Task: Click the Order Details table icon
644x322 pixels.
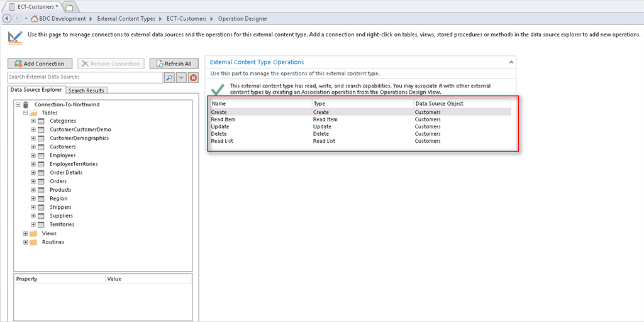Action: pyautogui.click(x=41, y=173)
